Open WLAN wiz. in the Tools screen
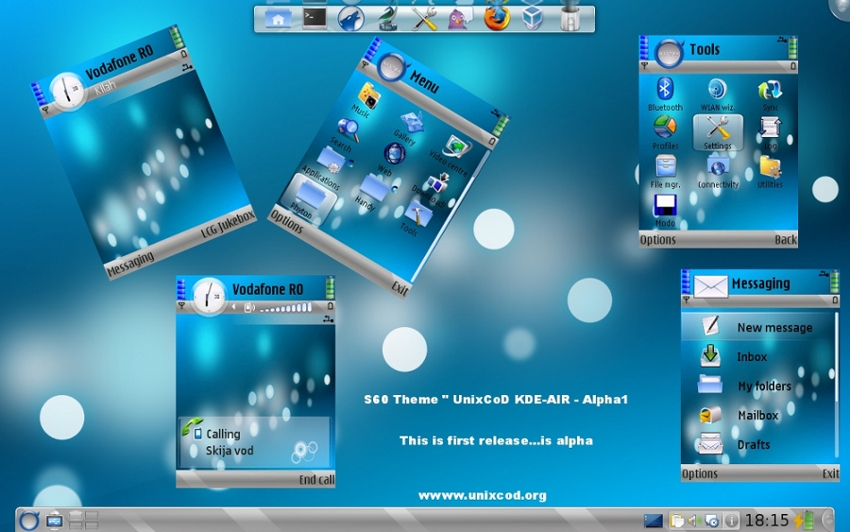This screenshot has width=850, height=532. [717, 94]
